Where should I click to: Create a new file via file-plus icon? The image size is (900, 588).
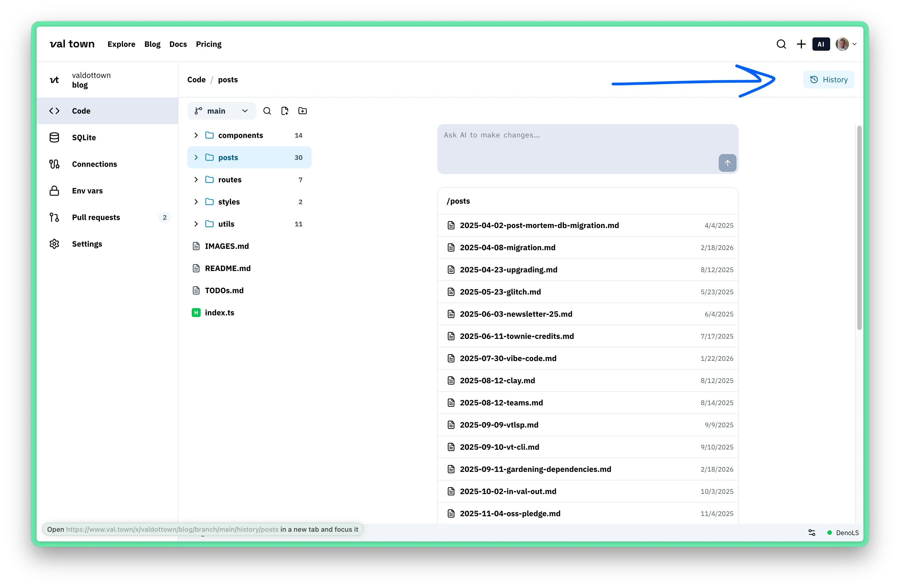[285, 111]
